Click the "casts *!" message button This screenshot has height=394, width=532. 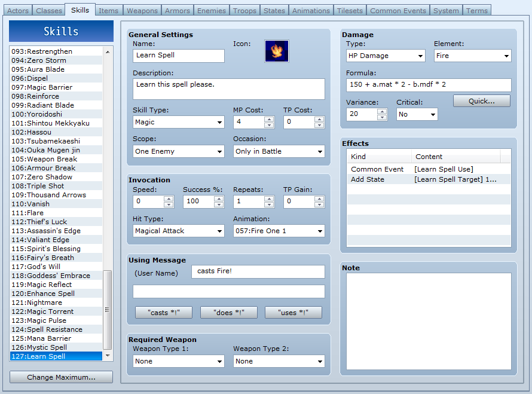point(164,313)
